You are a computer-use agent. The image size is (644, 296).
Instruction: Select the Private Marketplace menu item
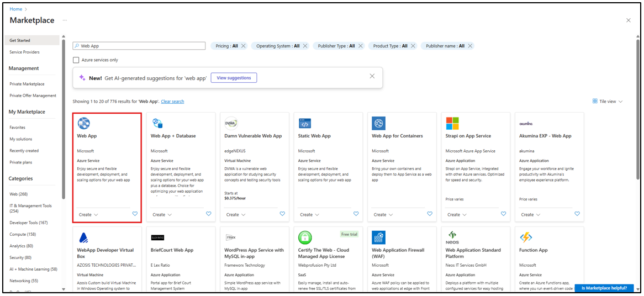27,84
